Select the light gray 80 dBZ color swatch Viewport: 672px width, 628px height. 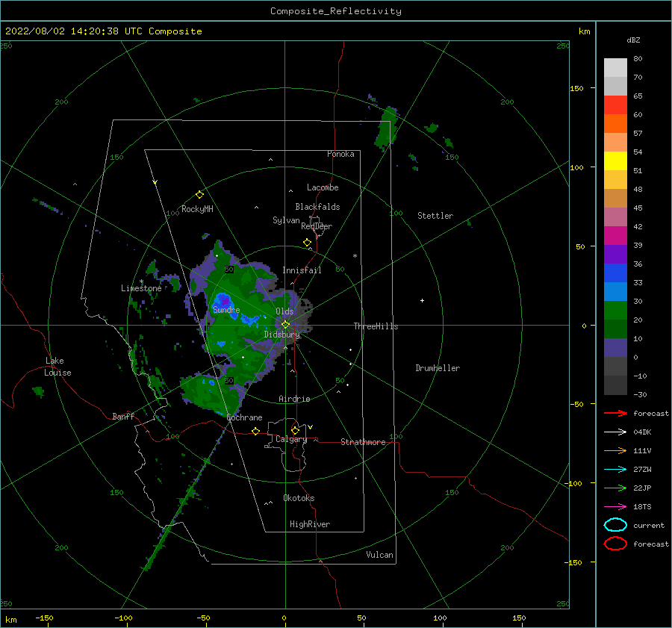click(615, 68)
